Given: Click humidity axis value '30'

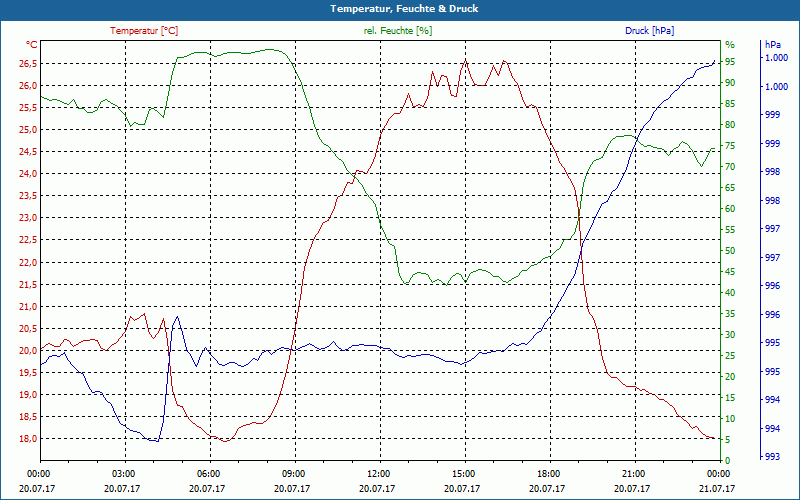Looking at the screenshot, I should tap(730, 334).
